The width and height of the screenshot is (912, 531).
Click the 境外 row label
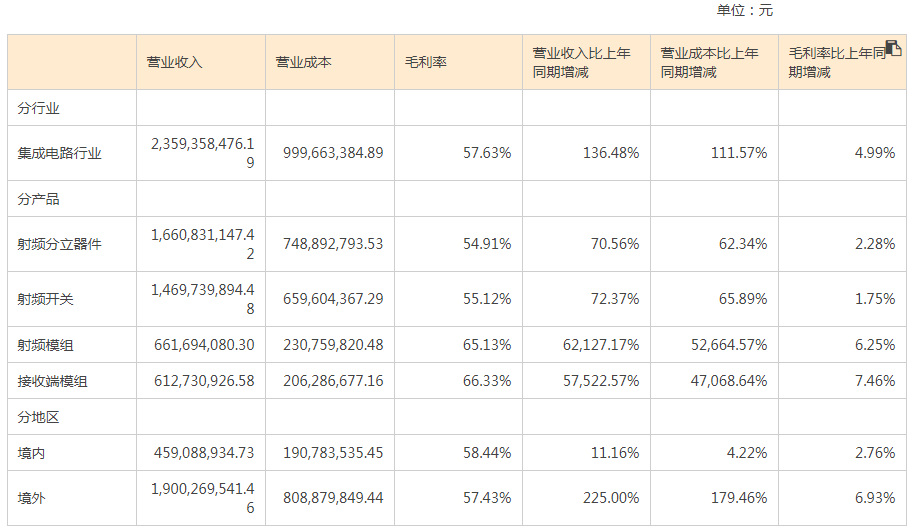point(32,498)
